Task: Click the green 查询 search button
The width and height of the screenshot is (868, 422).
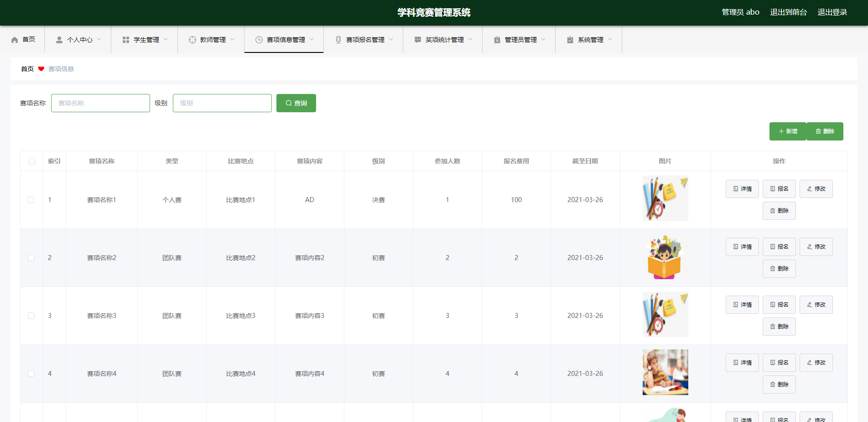Action: tap(296, 103)
